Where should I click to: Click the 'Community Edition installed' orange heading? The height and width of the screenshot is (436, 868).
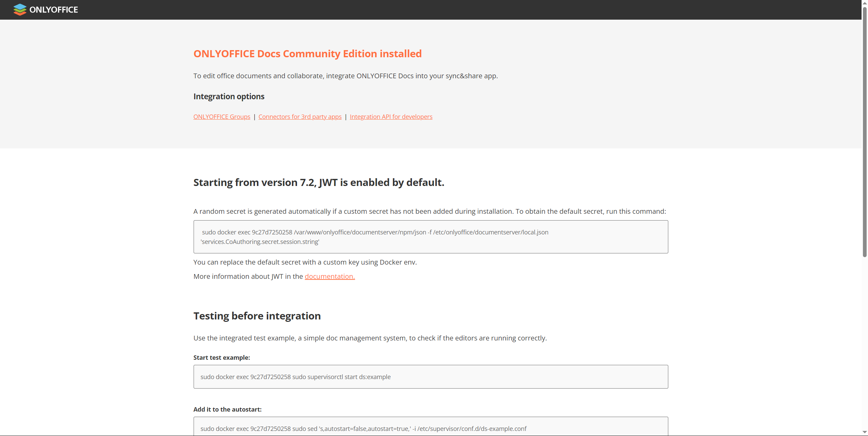tap(307, 54)
